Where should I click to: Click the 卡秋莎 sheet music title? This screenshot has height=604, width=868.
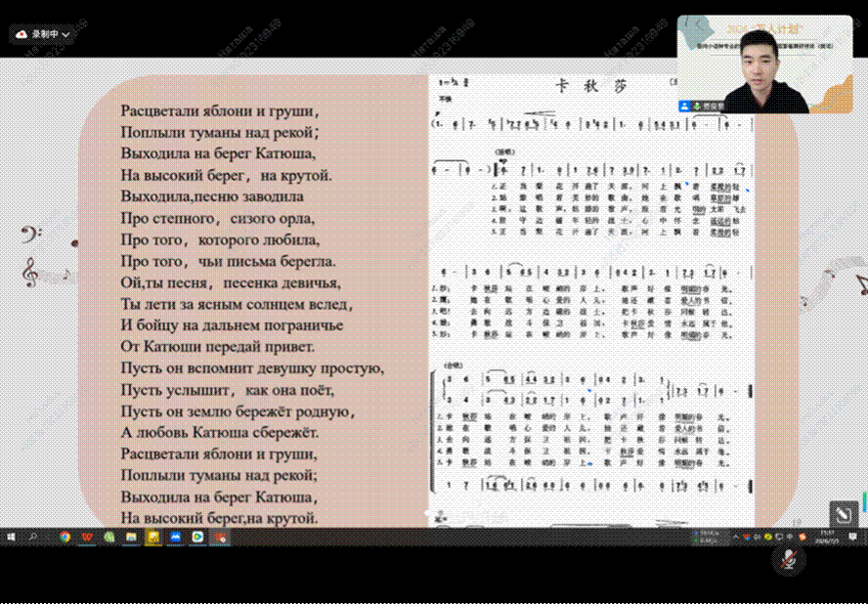click(x=591, y=86)
